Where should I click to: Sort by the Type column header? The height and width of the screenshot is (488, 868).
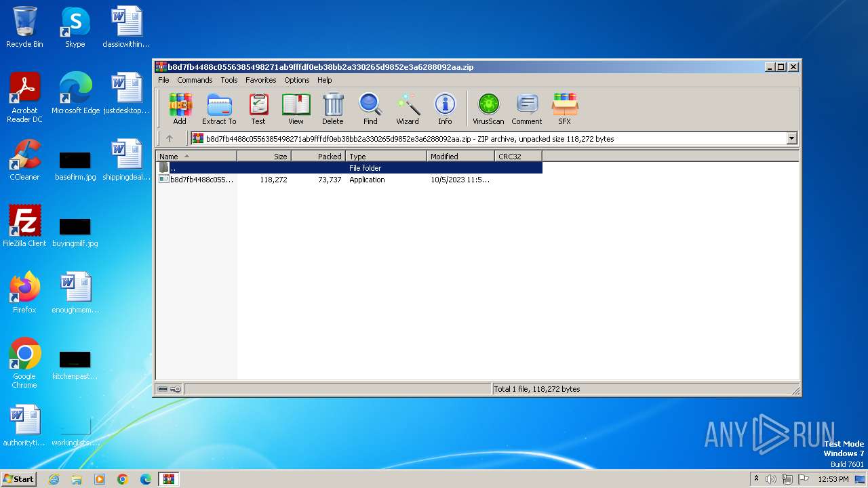(387, 156)
